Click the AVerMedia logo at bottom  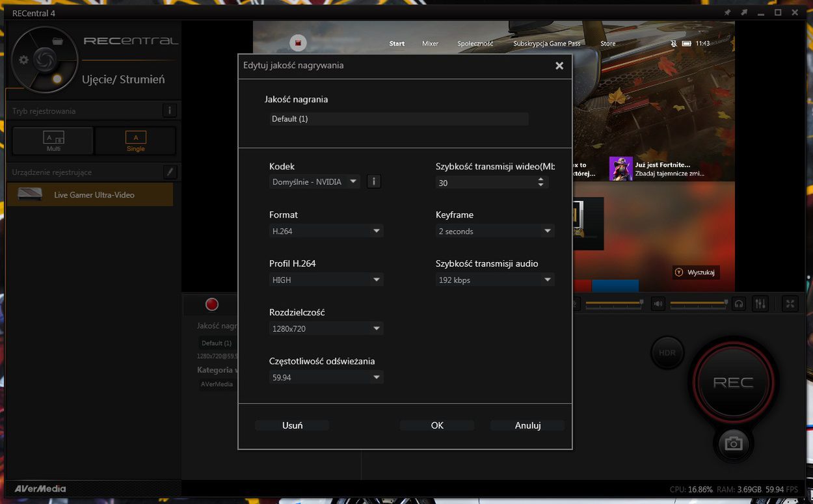tap(40, 489)
